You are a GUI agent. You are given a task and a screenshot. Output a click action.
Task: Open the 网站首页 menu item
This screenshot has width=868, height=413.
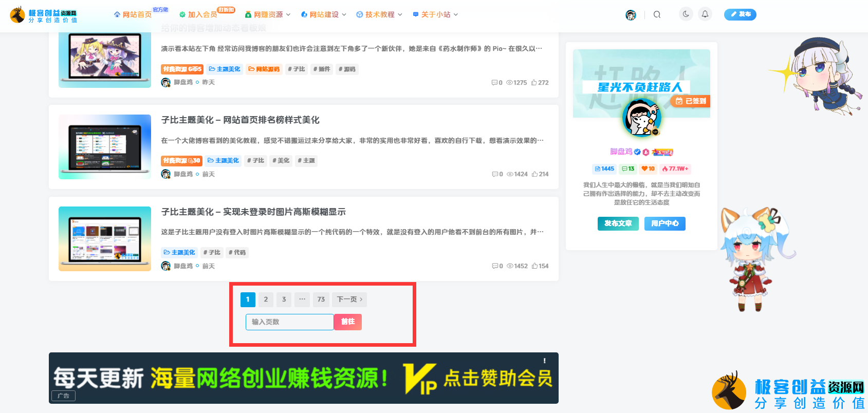point(133,14)
